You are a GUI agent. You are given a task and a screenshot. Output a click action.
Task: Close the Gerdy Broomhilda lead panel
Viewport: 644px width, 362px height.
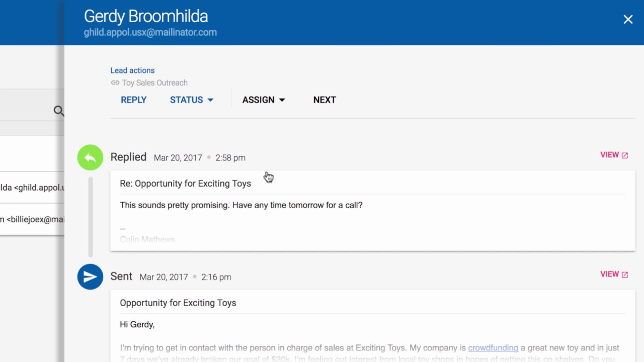coord(628,19)
